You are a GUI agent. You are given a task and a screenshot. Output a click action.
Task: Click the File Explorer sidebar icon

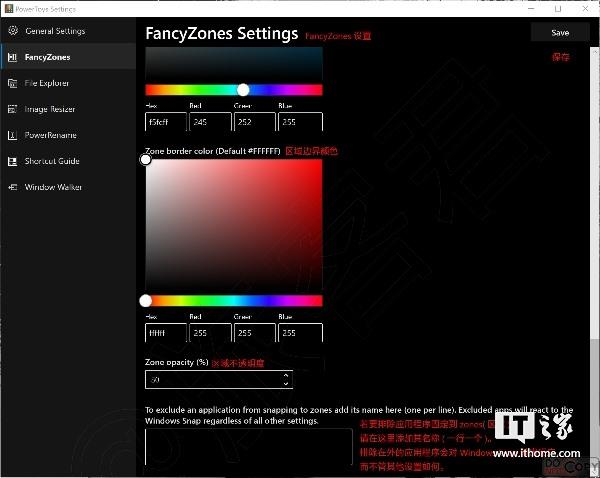13,83
